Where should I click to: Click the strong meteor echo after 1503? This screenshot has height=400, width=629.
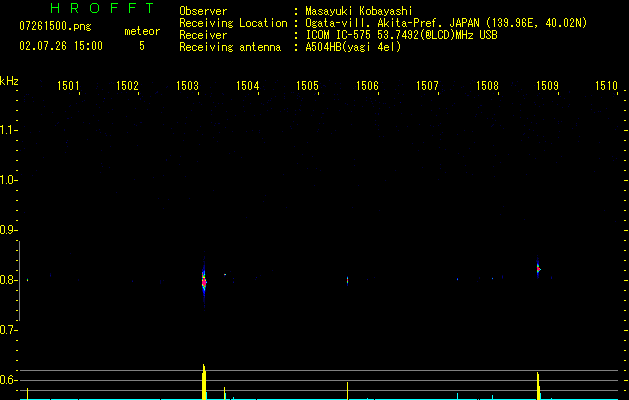click(x=204, y=282)
